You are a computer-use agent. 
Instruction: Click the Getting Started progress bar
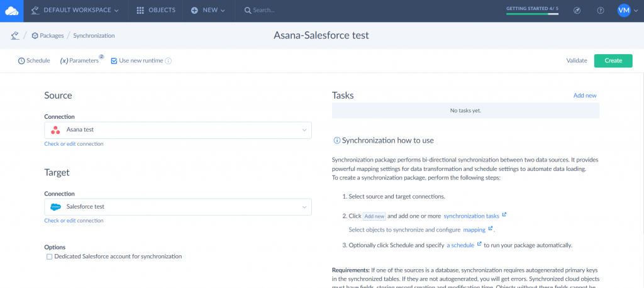pos(532,13)
